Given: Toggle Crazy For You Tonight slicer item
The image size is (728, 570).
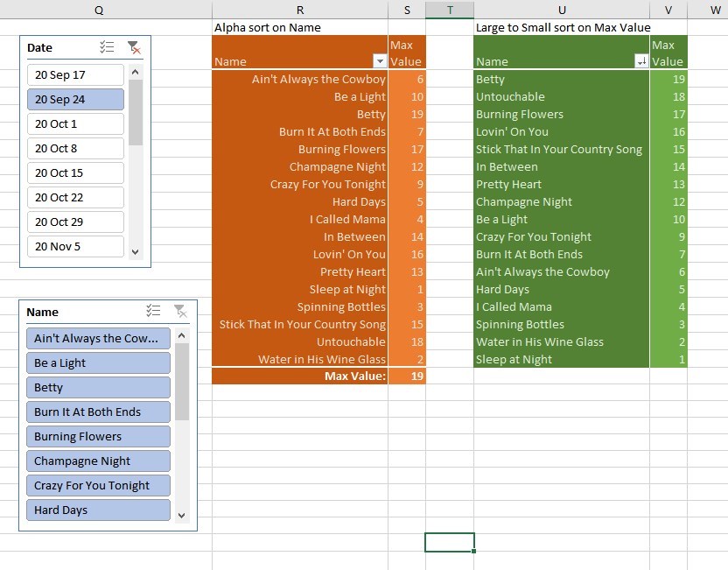Looking at the screenshot, I should click(x=98, y=485).
